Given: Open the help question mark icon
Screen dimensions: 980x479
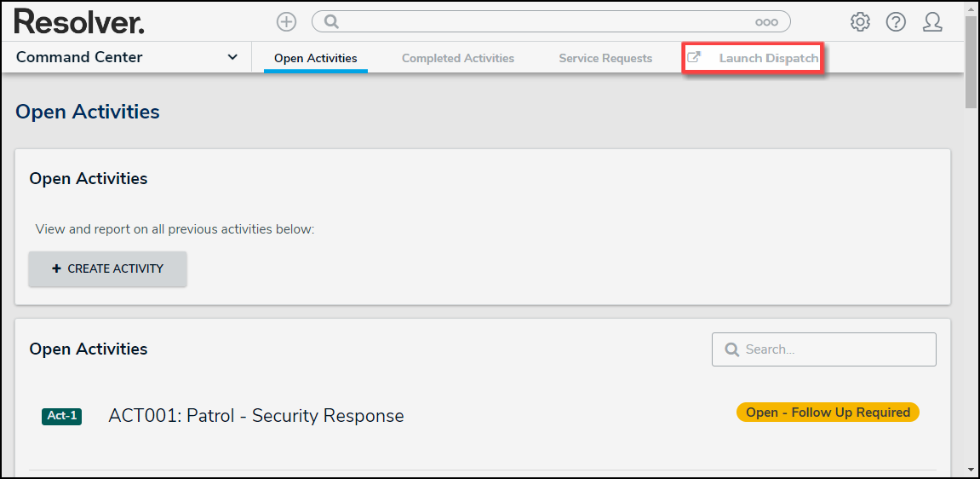Looking at the screenshot, I should (x=896, y=22).
